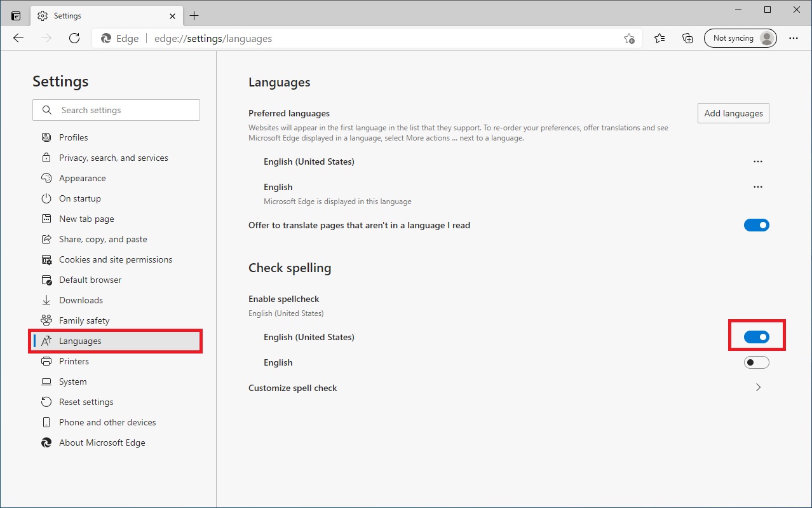Screen dimensions: 812x508
Task: Click the Not syncing profile button
Action: [740, 38]
